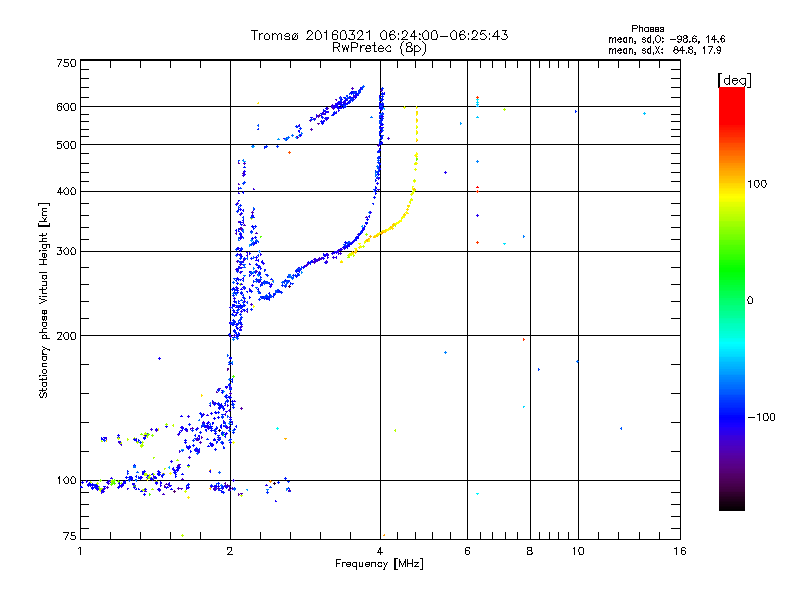Click the y-axis tick label '500'

click(66, 145)
